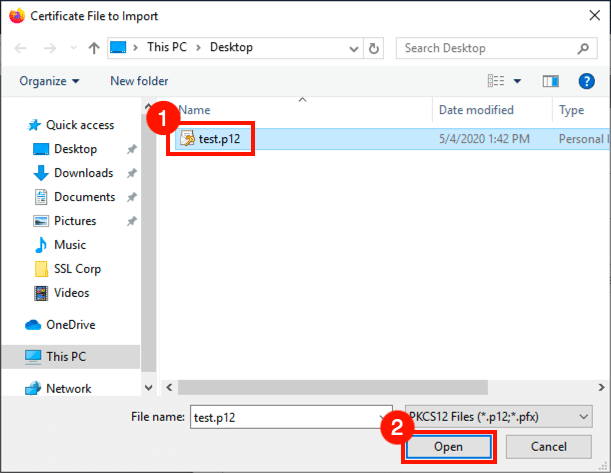
Task: Open the change view options dropdown
Action: pos(517,81)
